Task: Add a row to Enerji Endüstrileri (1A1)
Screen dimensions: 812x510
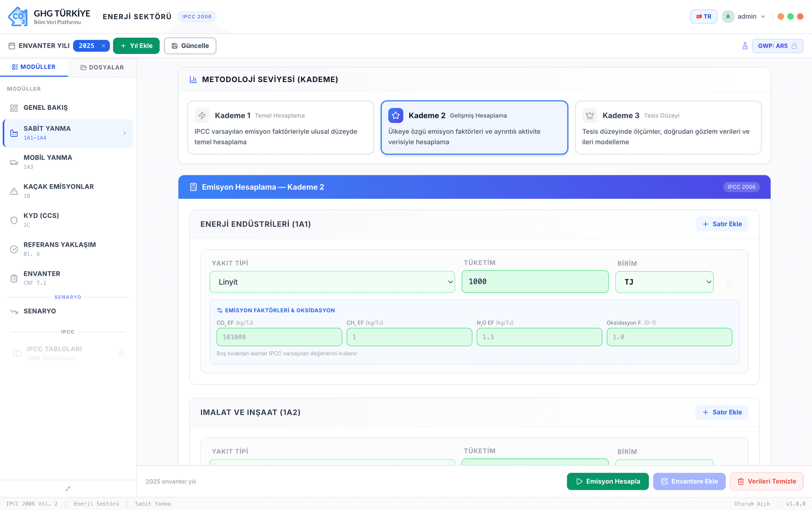Action: [722, 224]
